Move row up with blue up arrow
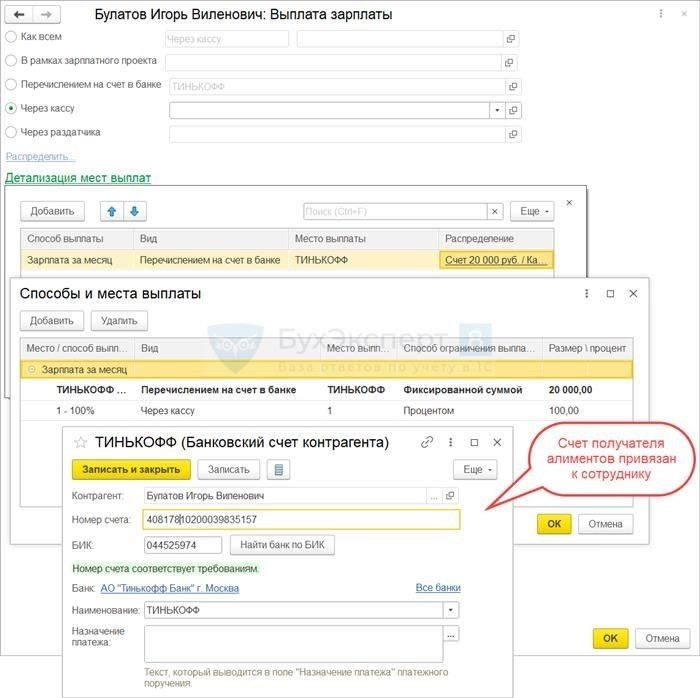Image resolution: width=700 pixels, height=698 pixels. [x=112, y=211]
